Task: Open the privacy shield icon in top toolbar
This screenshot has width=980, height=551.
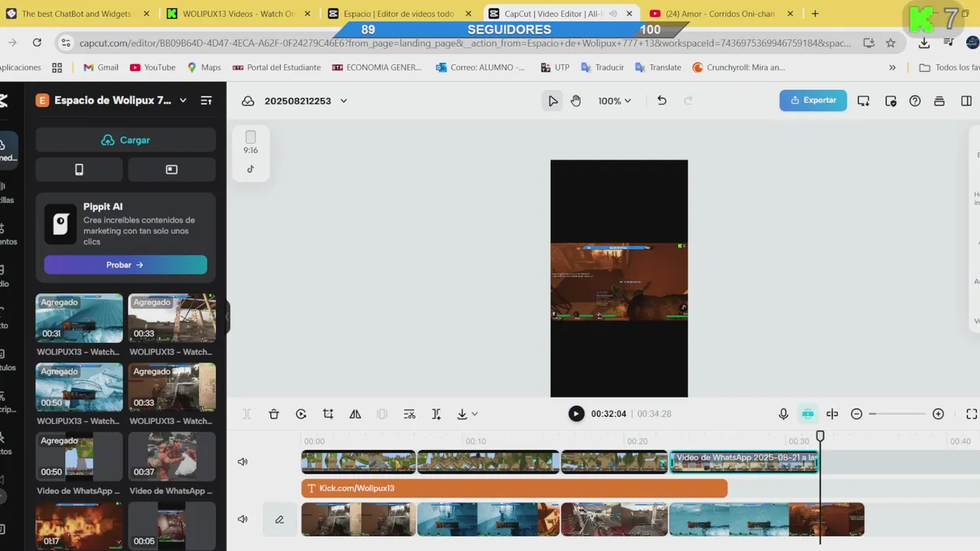Action: pos(890,101)
